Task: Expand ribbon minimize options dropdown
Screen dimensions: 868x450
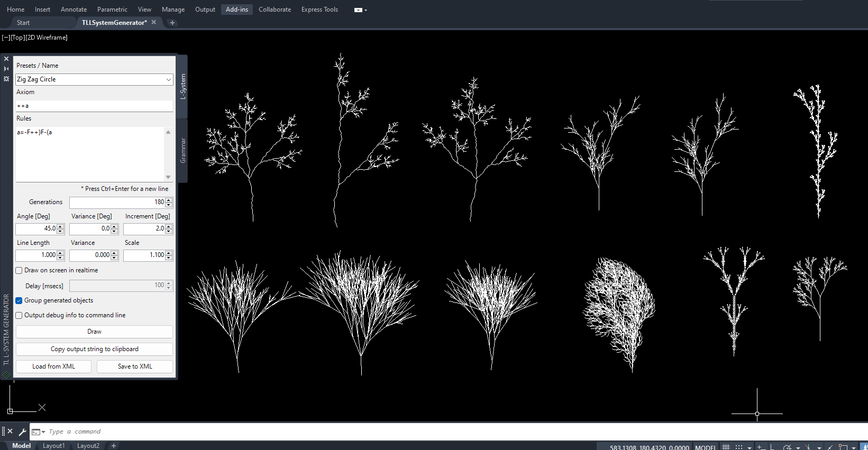Action: click(366, 10)
